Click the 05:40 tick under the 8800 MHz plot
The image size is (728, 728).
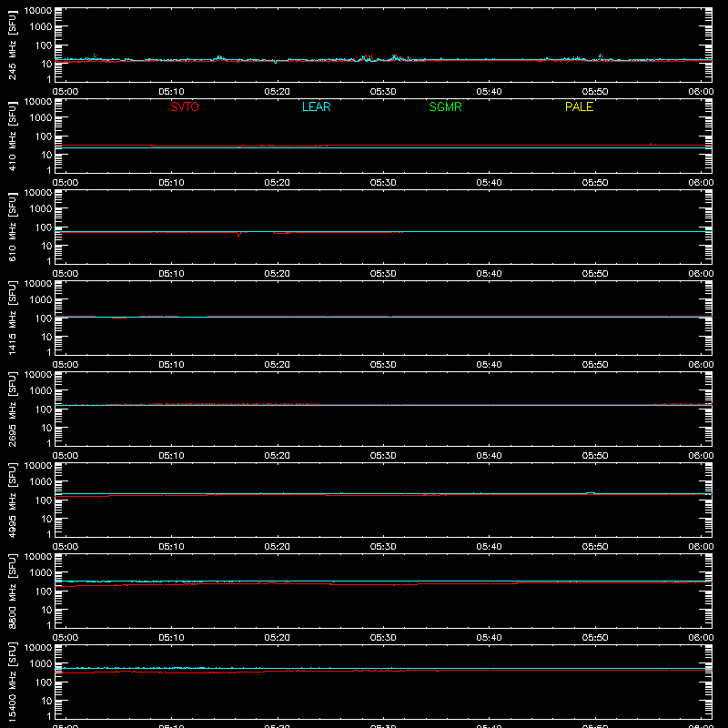coord(489,638)
